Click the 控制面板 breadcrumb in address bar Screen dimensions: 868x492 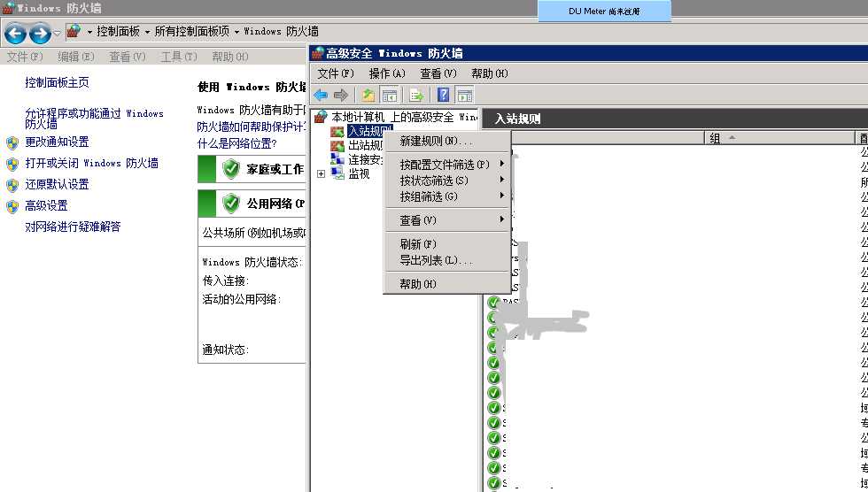click(119, 32)
